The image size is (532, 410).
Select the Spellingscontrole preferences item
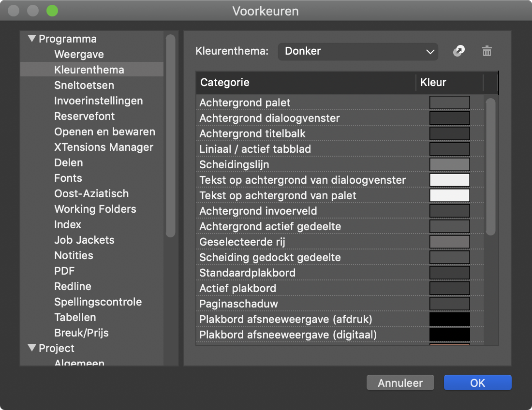click(x=98, y=302)
